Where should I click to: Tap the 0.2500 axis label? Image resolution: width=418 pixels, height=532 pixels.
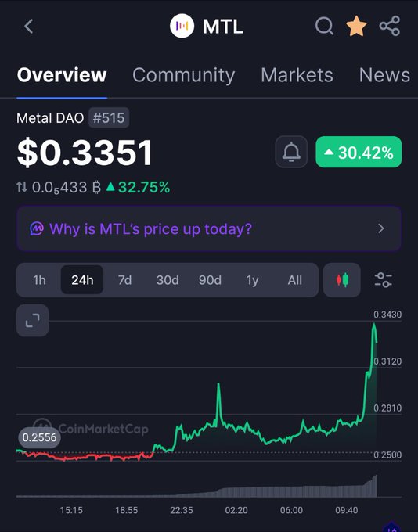(x=387, y=455)
